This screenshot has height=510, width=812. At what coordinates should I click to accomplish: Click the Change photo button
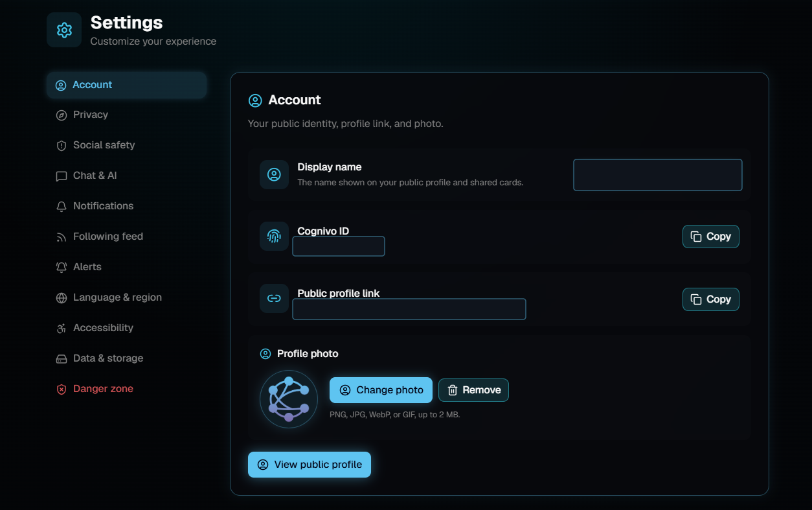click(x=381, y=390)
